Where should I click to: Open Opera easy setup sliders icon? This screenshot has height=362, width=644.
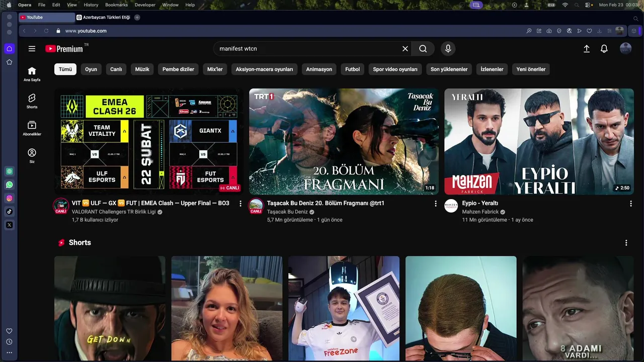click(609, 31)
